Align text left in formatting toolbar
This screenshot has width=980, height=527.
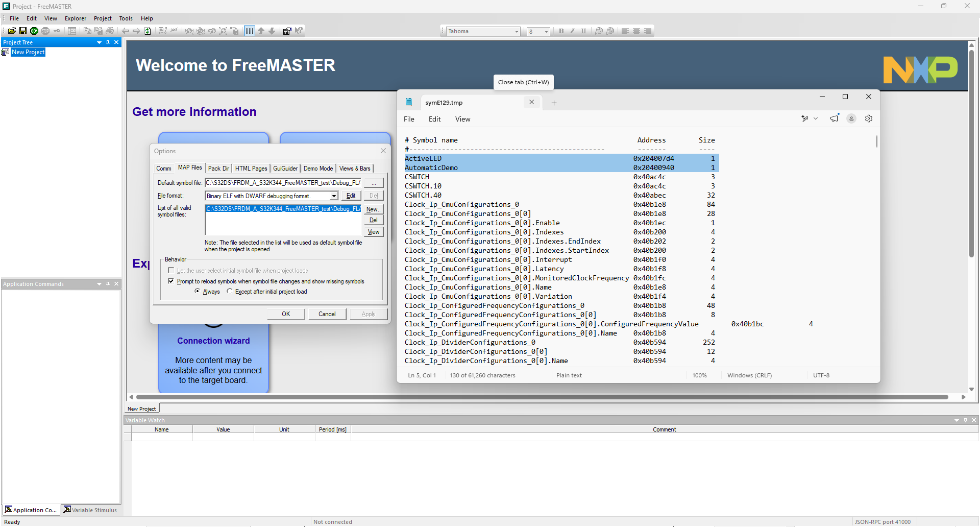coord(625,31)
